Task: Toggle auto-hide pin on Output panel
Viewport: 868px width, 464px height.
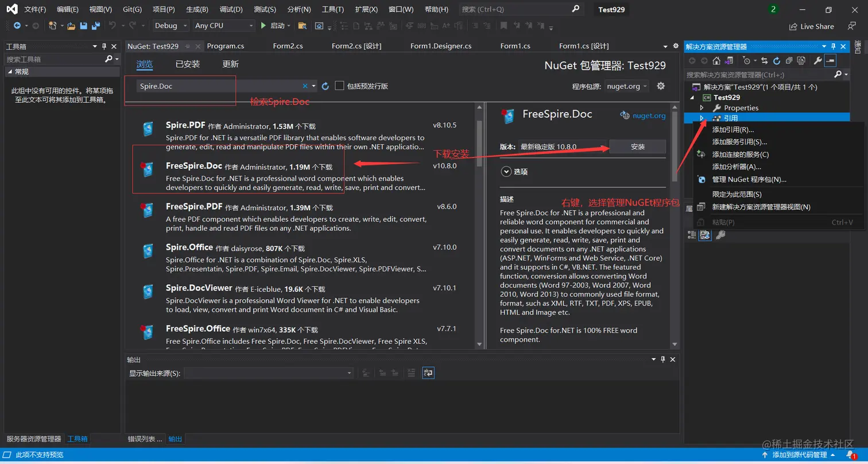Action: 663,359
